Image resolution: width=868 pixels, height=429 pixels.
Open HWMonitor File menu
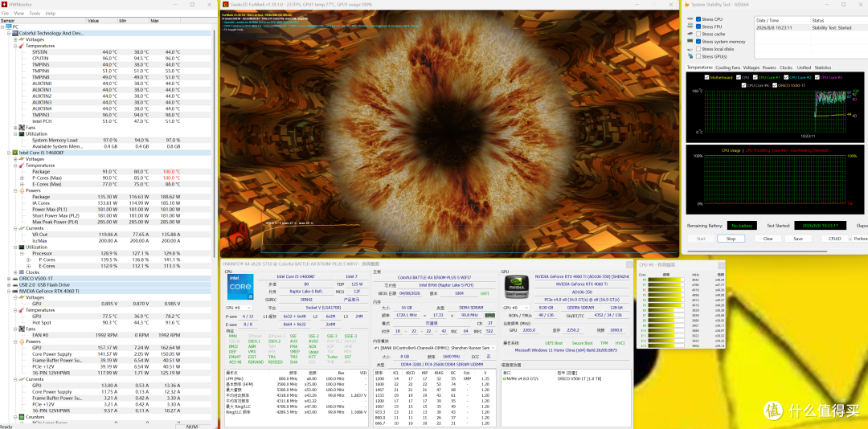tap(5, 13)
